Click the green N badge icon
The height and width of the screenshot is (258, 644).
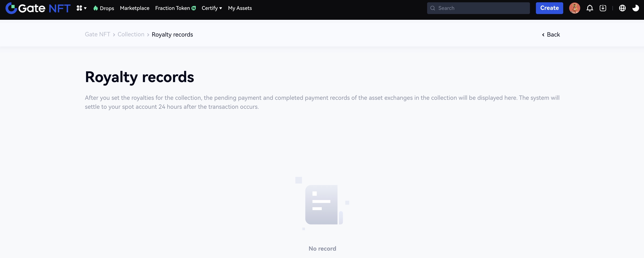193,8
